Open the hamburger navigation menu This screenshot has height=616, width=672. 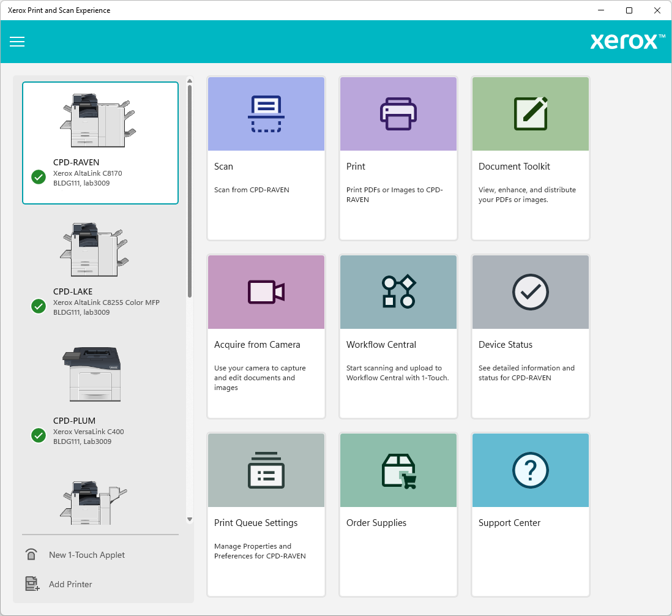coord(17,42)
